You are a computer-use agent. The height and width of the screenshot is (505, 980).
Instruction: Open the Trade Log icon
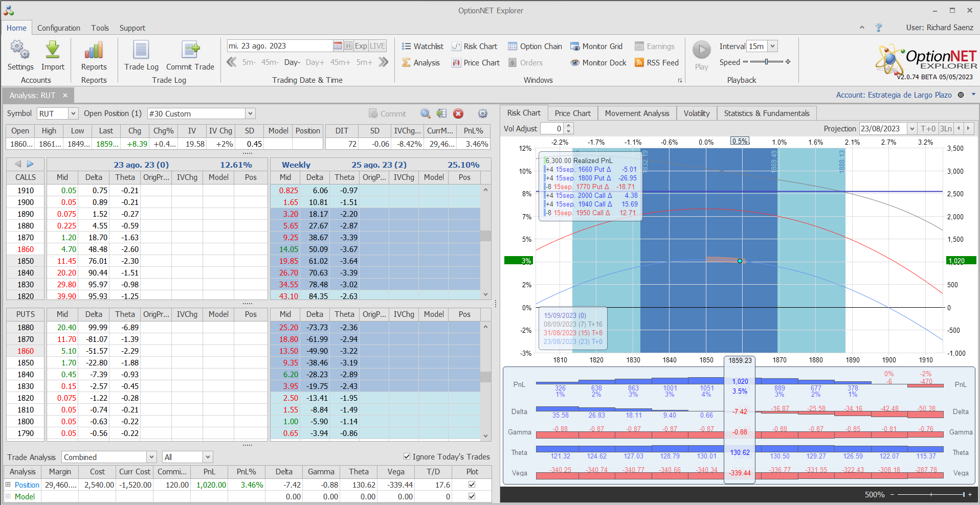coord(141,50)
